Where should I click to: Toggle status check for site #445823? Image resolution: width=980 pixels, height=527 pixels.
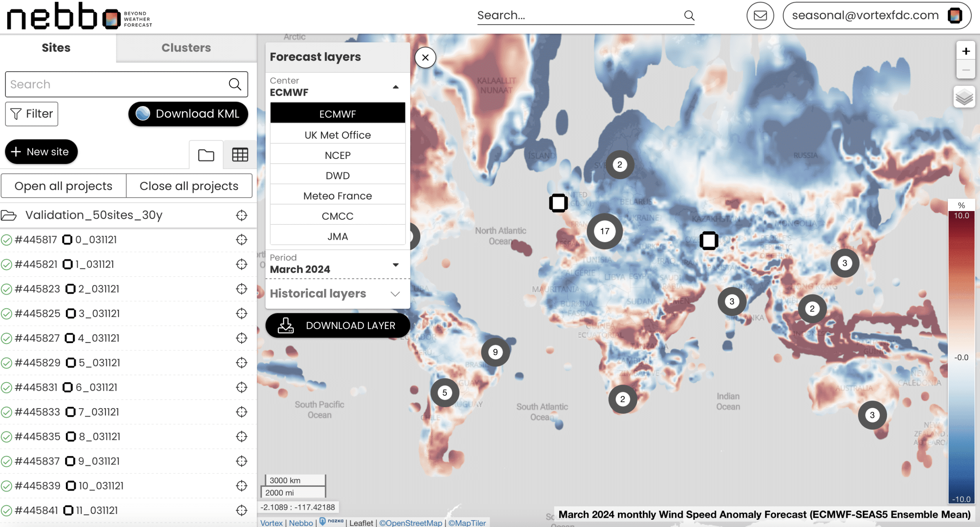pos(6,289)
